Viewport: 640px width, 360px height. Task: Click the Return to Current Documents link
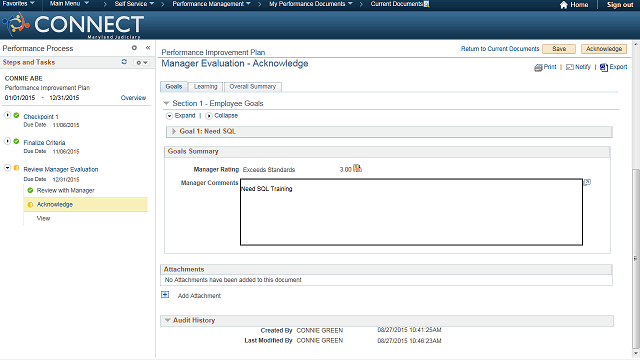[x=500, y=49]
